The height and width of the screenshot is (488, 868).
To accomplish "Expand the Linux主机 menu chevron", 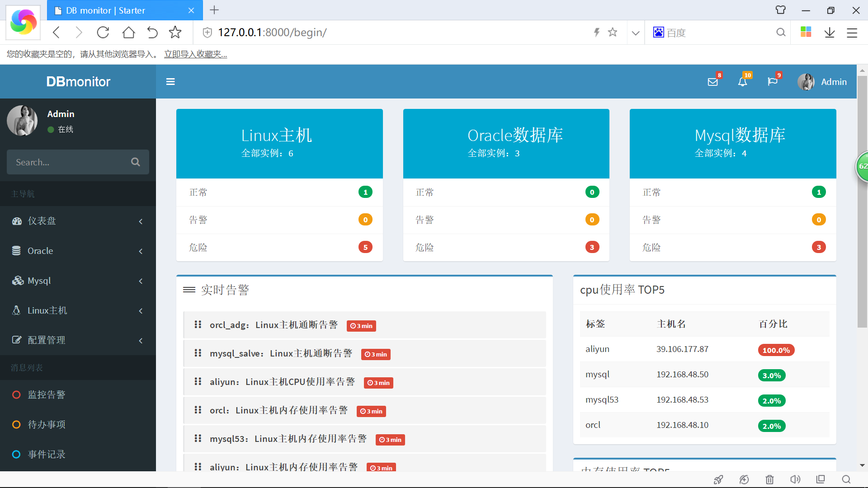I will 141,311.
